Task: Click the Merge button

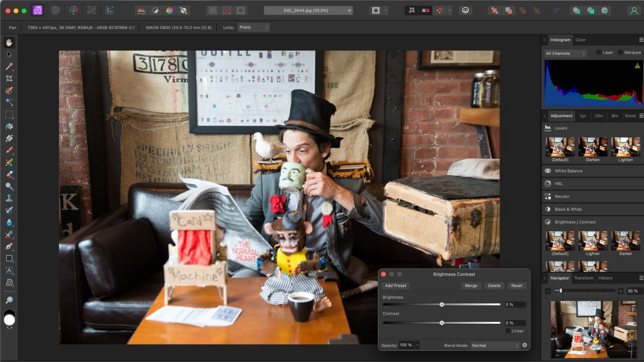Action: 471,286
